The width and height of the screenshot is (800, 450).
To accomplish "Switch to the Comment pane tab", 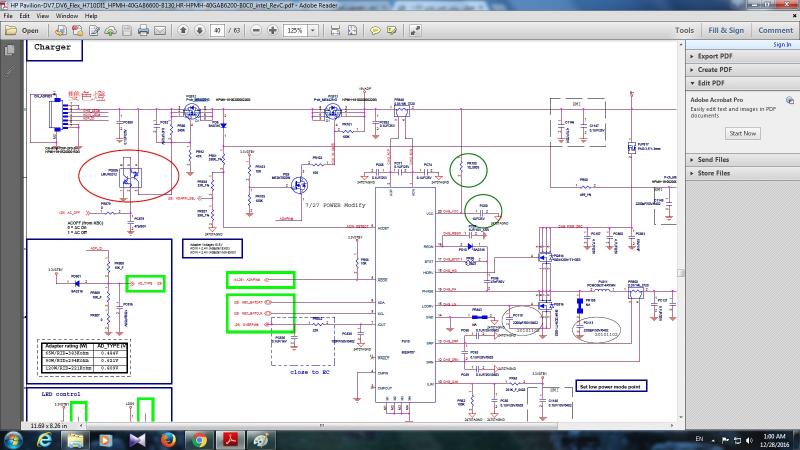I will tap(776, 31).
